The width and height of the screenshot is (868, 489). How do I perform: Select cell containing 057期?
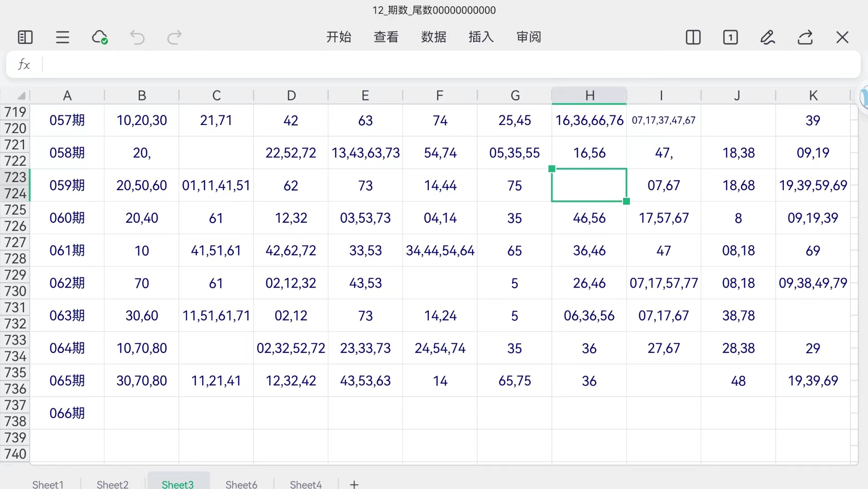point(67,120)
